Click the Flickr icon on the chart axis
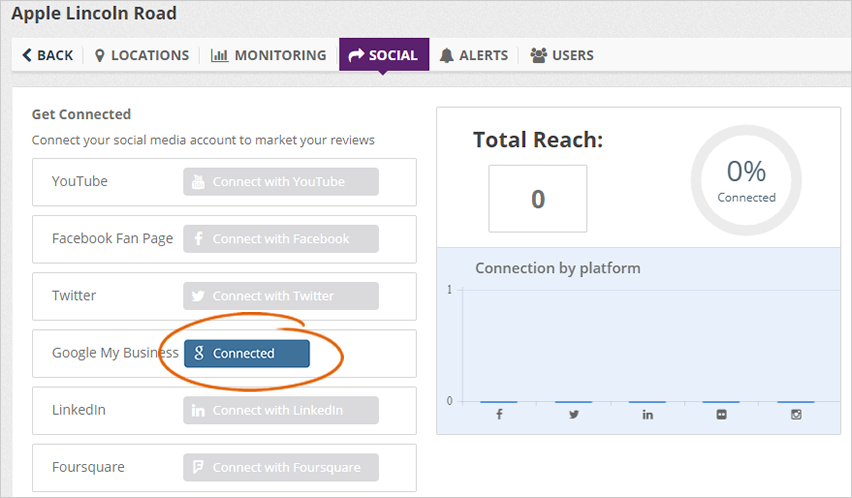 (x=722, y=414)
